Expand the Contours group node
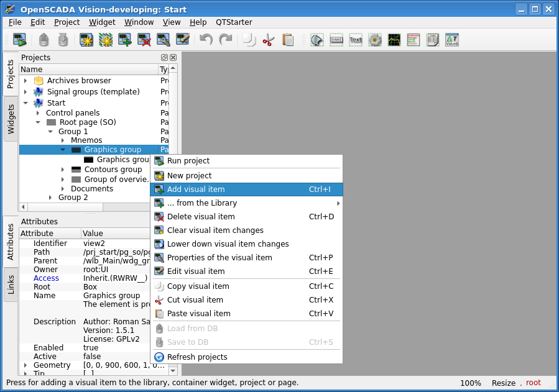The height and width of the screenshot is (392, 559). 63,170
